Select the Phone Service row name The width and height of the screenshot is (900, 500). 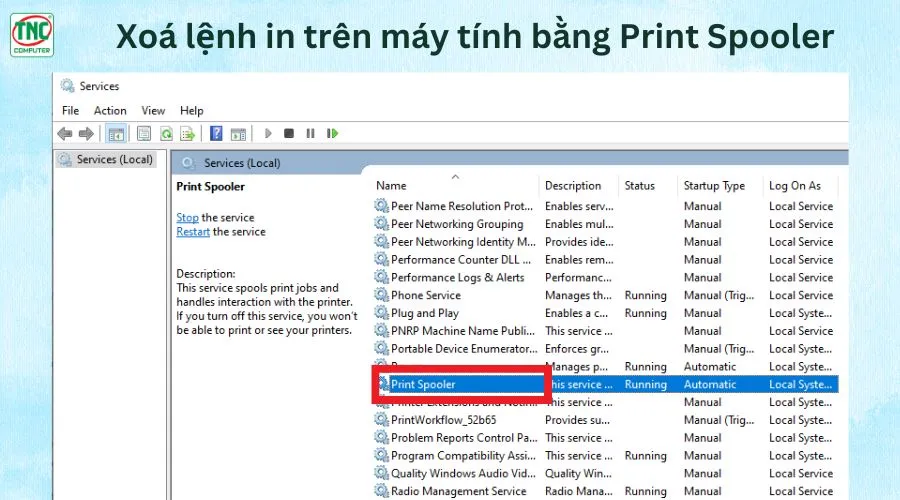[426, 295]
